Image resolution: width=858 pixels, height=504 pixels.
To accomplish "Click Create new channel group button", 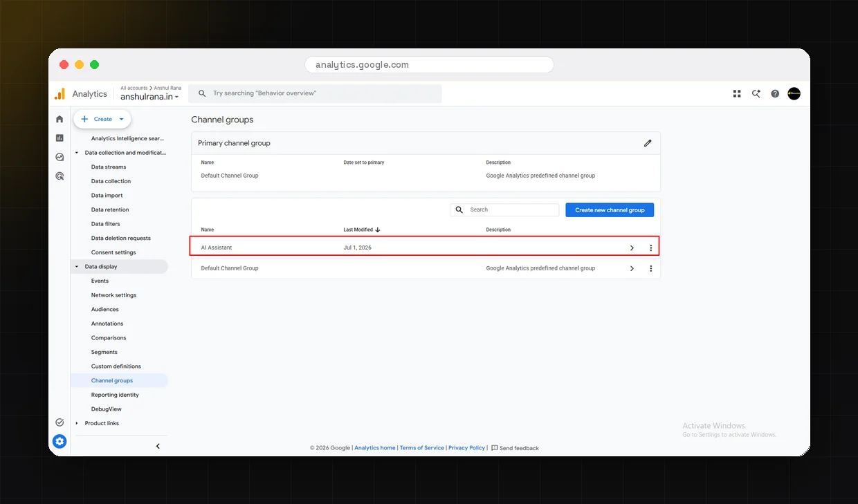I will point(610,209).
